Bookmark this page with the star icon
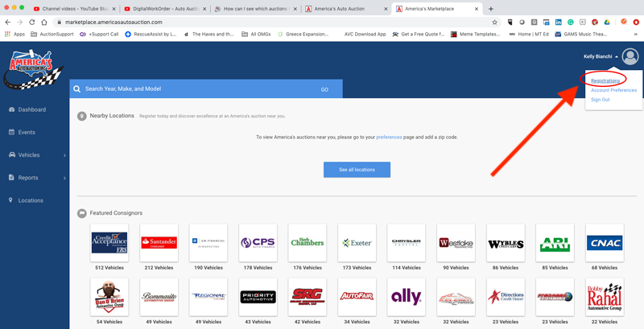Screen dimensions: 644x329 [x=494, y=23]
